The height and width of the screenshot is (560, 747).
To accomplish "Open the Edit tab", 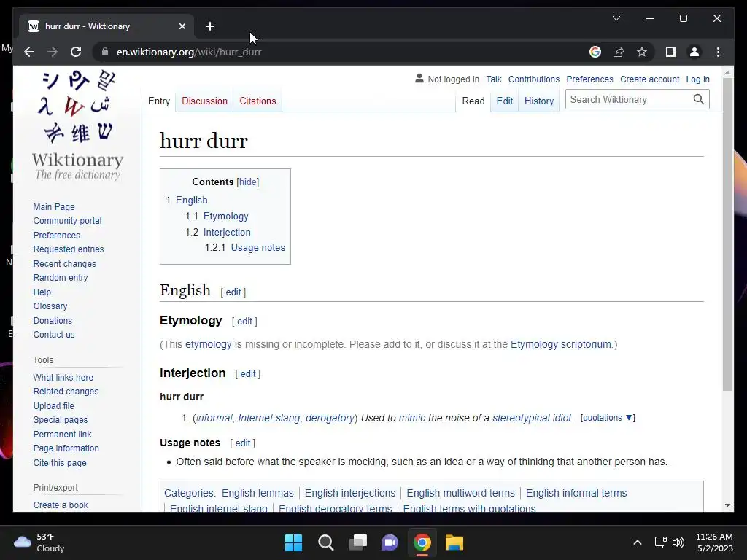I will pos(505,101).
